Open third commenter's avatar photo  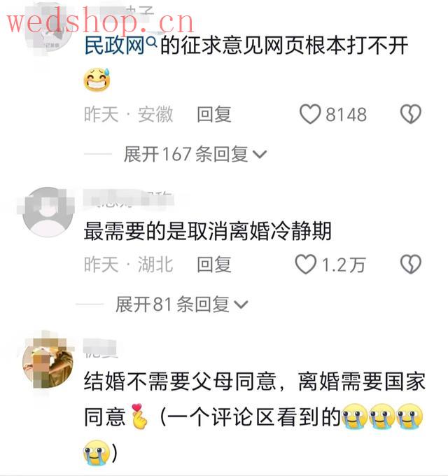point(48,364)
